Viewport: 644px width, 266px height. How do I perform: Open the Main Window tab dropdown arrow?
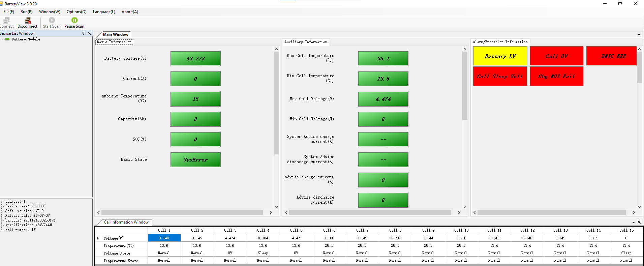point(639,35)
